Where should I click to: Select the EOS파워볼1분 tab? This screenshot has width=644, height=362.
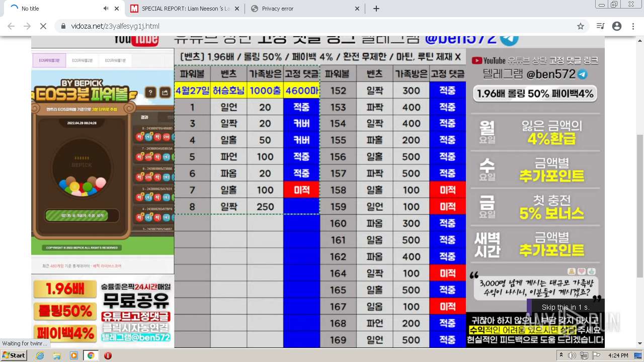tap(115, 60)
